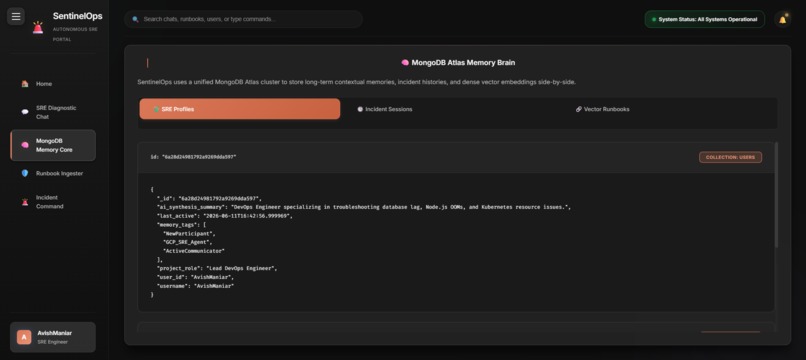Click the SRE Profiles tab icon
Viewport: 806px width, 360px height.
click(x=156, y=109)
